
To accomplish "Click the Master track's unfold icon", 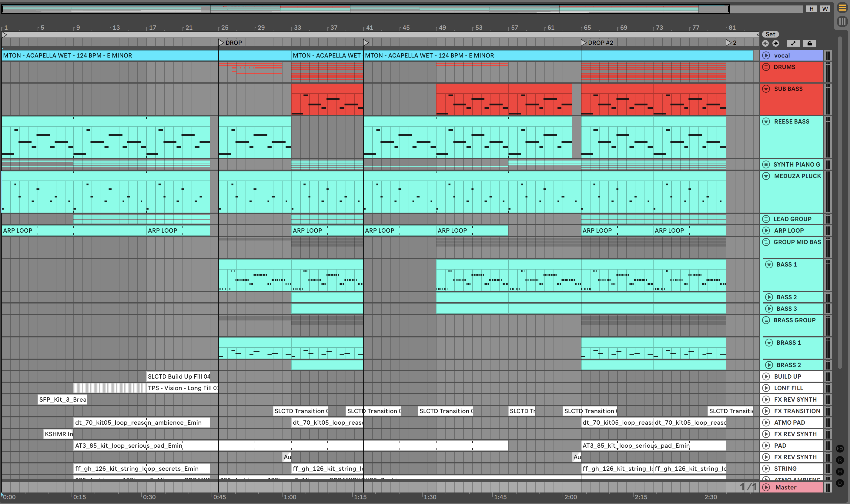I will coord(766,487).
